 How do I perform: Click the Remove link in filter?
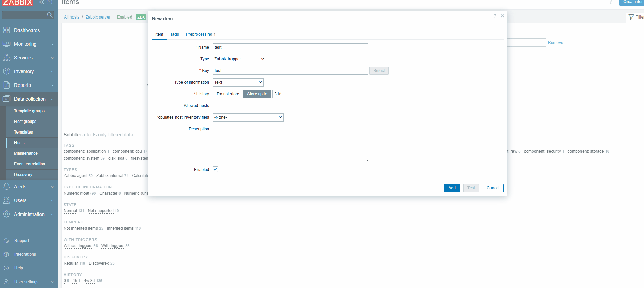555,43
